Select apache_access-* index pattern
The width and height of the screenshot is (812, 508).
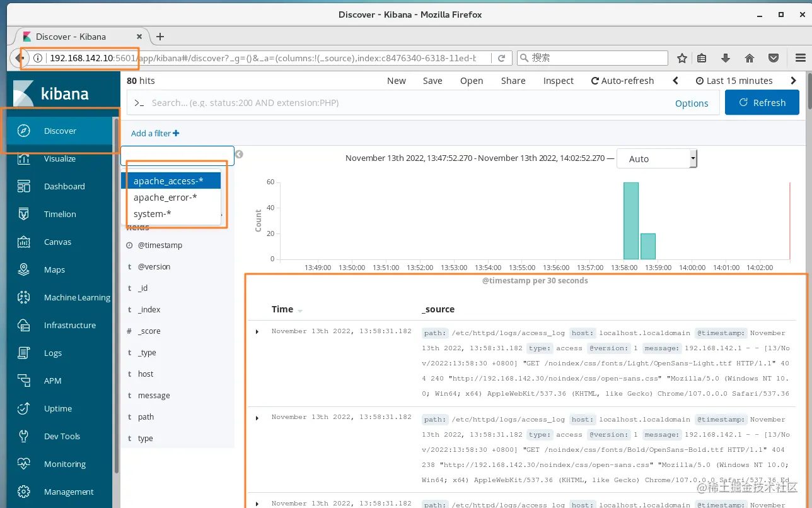point(171,181)
